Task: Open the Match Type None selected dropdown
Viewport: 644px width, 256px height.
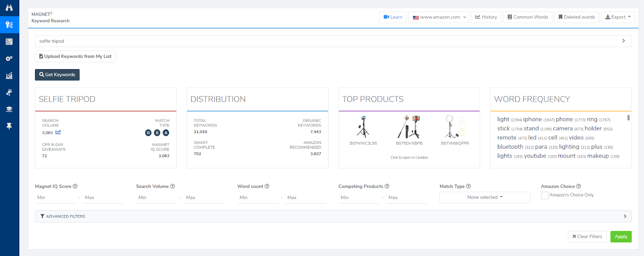Action: coord(485,197)
